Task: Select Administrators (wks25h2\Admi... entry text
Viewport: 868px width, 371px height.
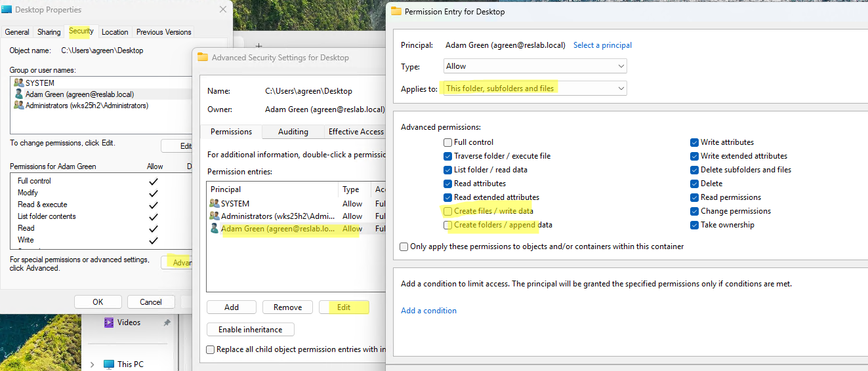Action: 279,216
